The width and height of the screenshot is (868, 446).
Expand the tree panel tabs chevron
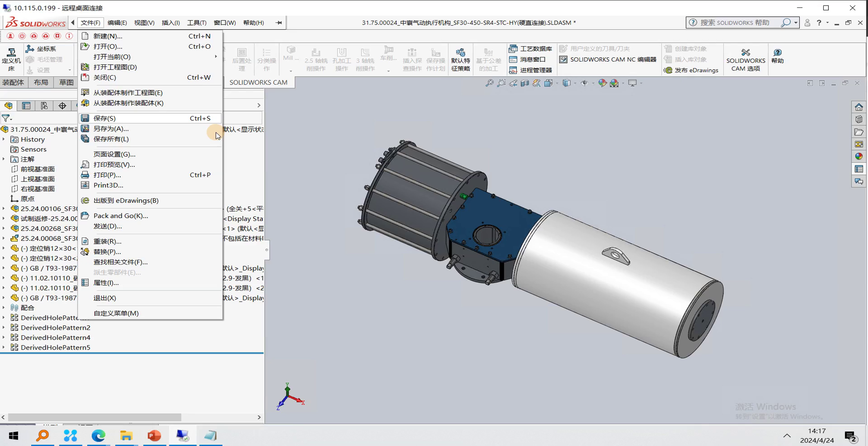[259, 105]
